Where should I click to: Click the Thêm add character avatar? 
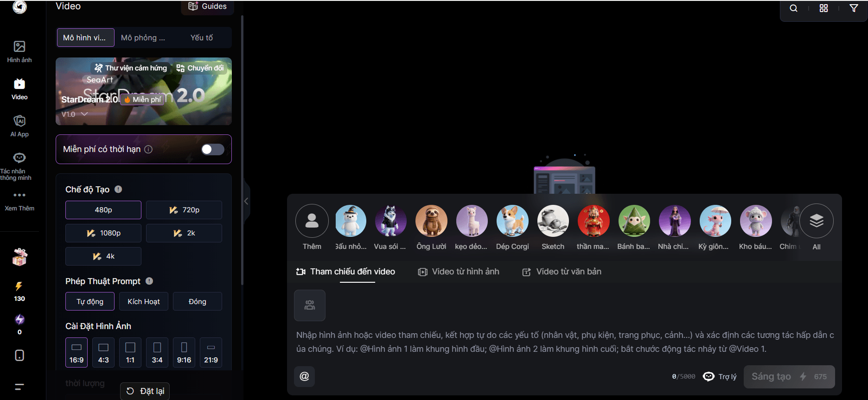[x=312, y=221]
